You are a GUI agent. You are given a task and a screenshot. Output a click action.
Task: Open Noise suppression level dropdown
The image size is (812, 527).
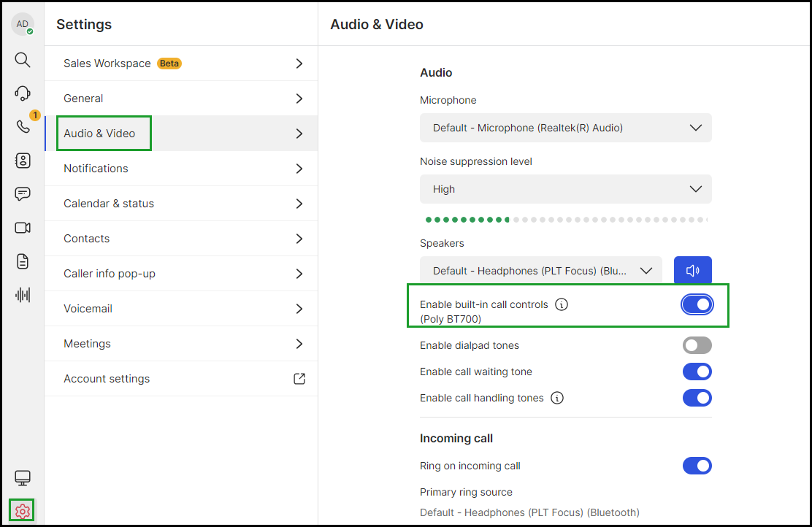pyautogui.click(x=565, y=189)
